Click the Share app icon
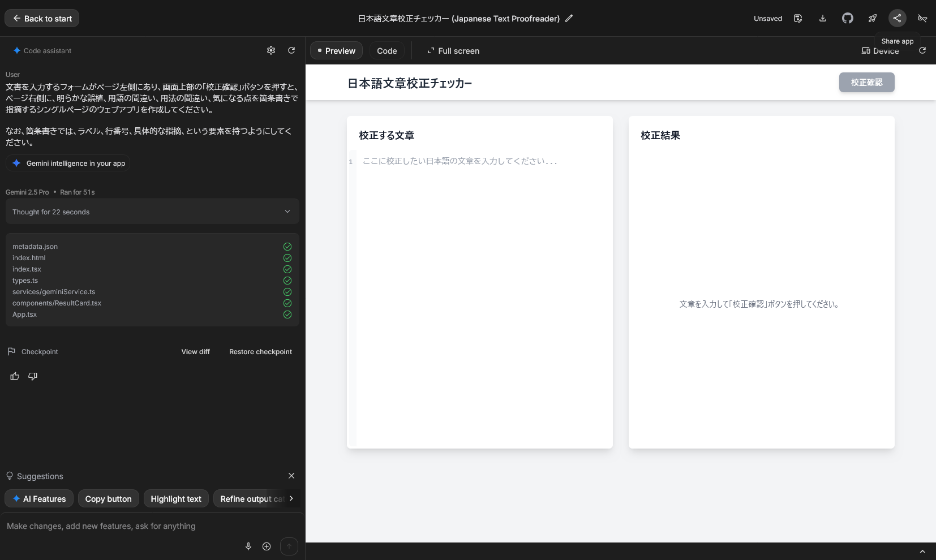The width and height of the screenshot is (936, 560). (897, 18)
